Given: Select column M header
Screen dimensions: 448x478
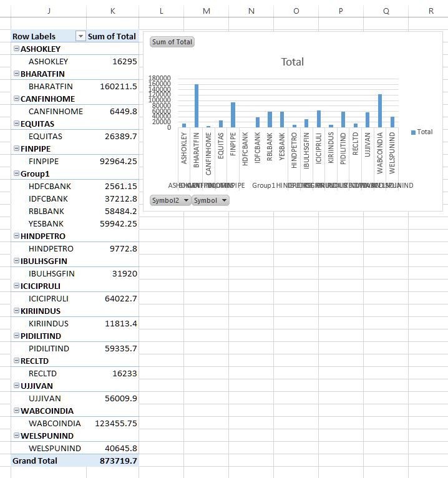Looking at the screenshot, I should 207,11.
